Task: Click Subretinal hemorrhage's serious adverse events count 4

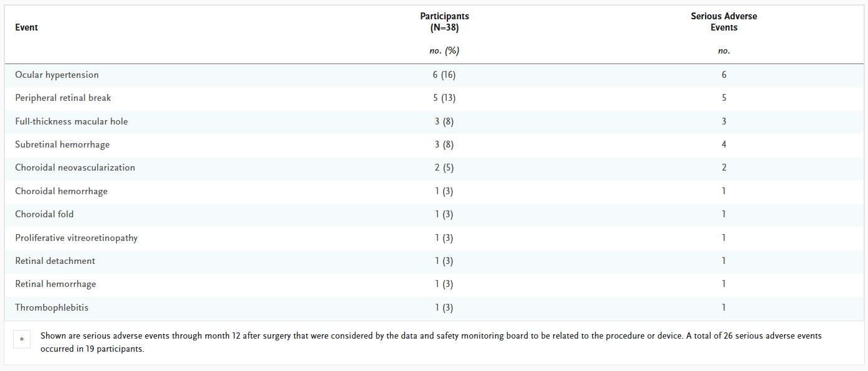Action: click(x=724, y=144)
